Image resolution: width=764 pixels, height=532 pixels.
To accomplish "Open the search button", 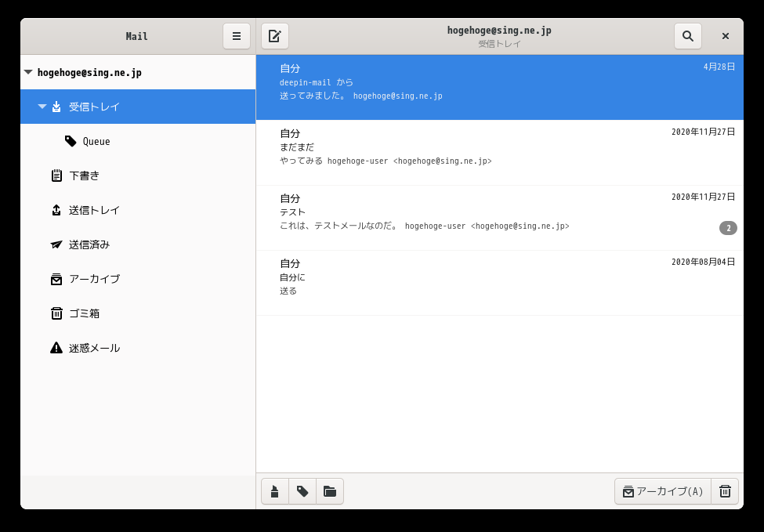I will click(x=688, y=36).
